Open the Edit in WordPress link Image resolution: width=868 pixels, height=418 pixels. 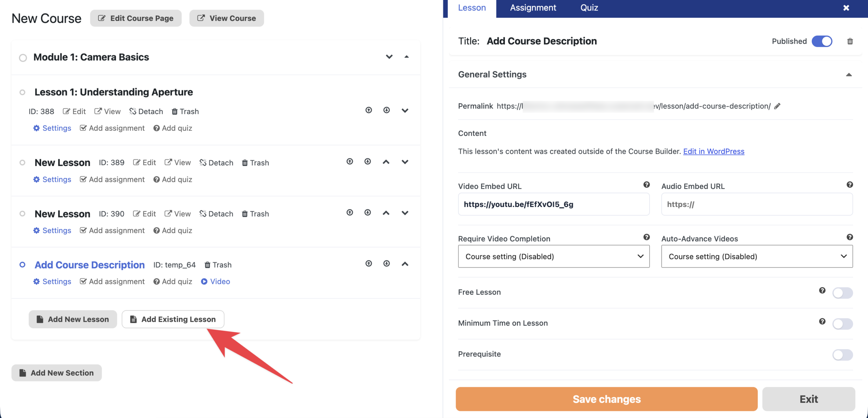point(714,151)
